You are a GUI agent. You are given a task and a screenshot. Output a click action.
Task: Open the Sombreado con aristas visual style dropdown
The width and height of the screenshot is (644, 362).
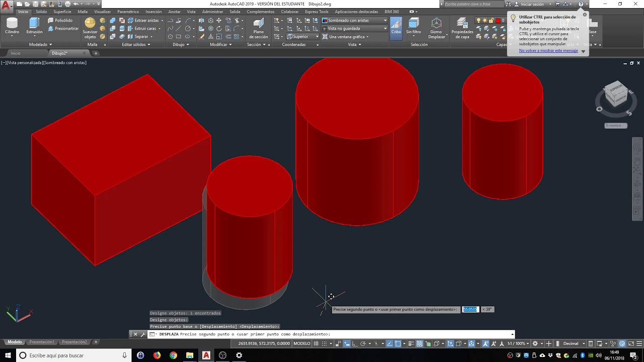click(x=355, y=21)
